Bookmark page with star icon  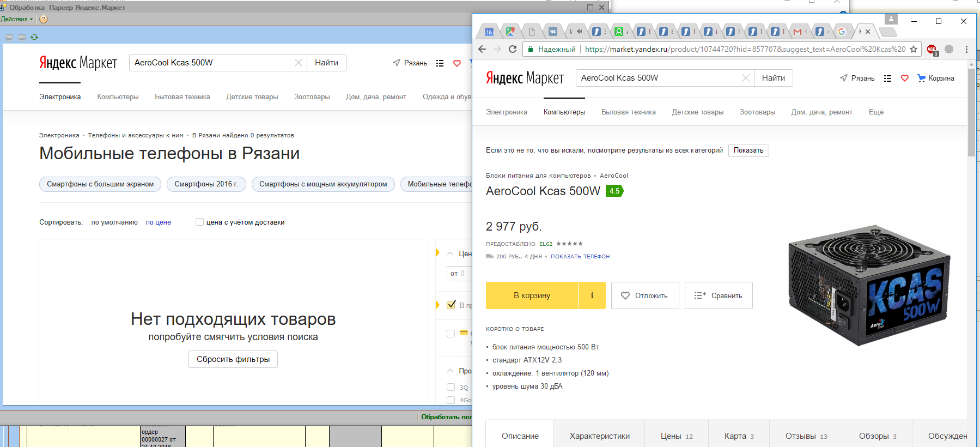pos(914,49)
